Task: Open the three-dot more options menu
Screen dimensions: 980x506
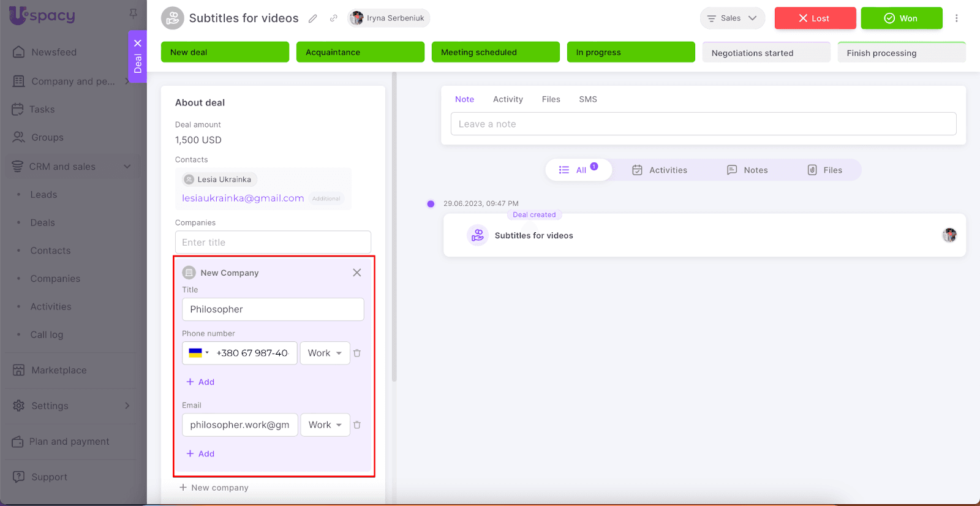Action: pyautogui.click(x=956, y=18)
